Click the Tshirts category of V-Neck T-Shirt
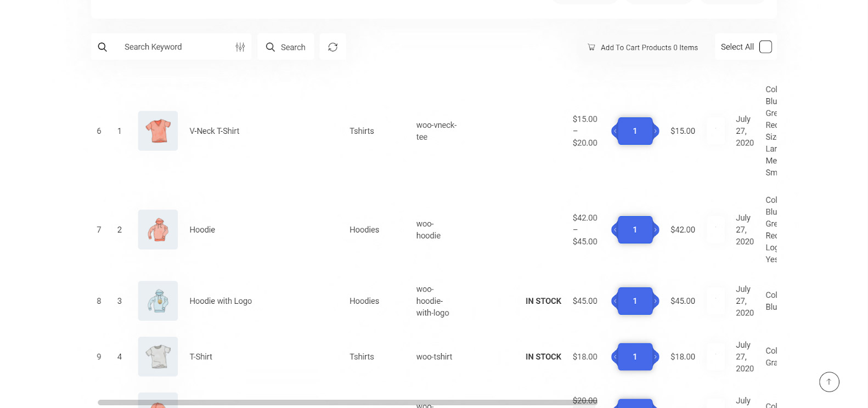The width and height of the screenshot is (868, 408). pos(362,131)
